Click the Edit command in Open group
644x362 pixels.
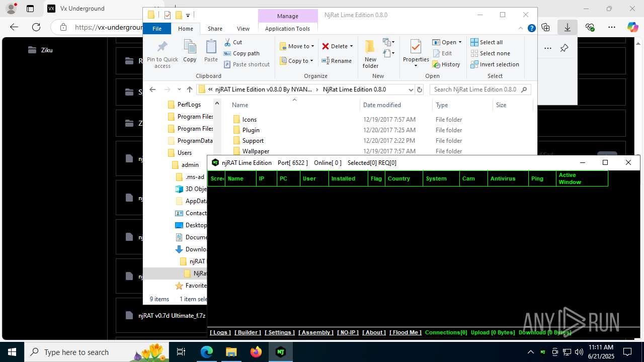click(442, 53)
